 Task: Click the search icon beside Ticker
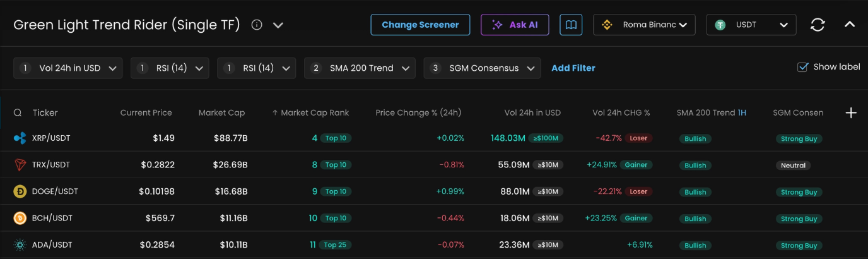(18, 113)
